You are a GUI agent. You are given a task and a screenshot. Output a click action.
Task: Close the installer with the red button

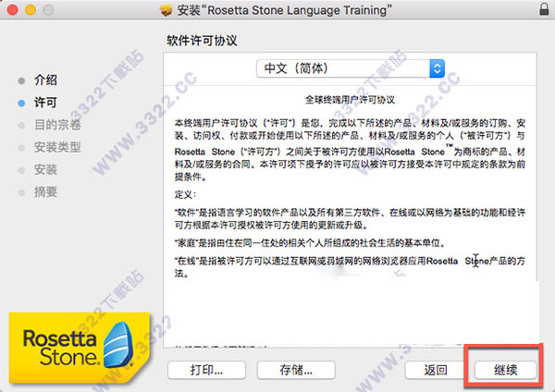[x=13, y=9]
